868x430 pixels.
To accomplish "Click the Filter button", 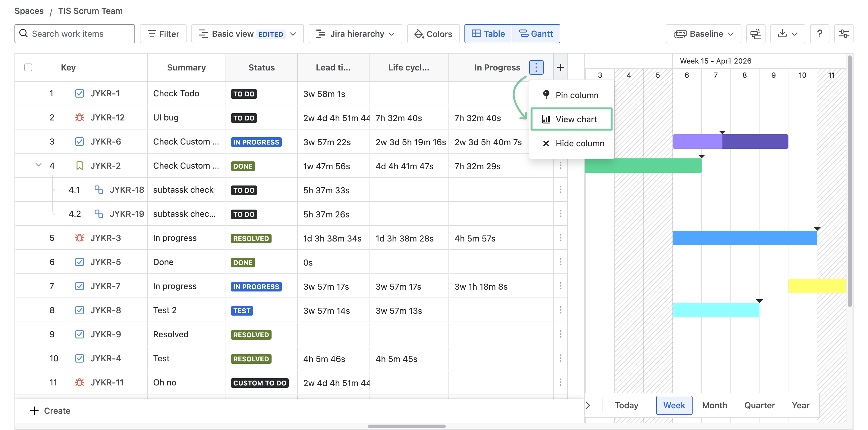I will coord(163,34).
